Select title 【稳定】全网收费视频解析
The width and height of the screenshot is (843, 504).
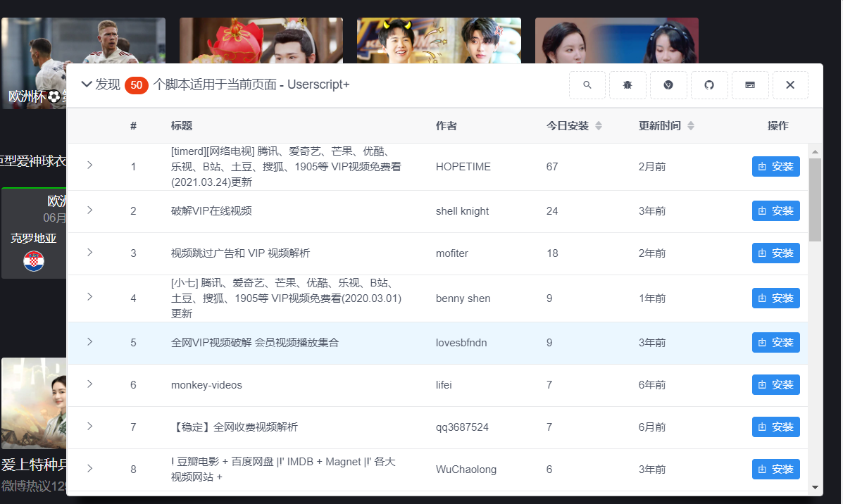[235, 427]
